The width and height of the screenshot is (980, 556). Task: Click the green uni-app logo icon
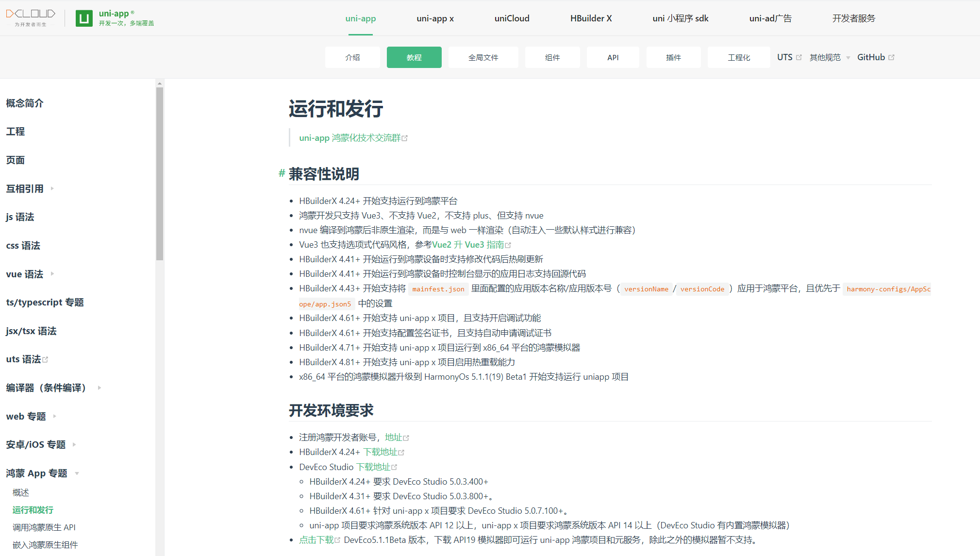coord(84,18)
